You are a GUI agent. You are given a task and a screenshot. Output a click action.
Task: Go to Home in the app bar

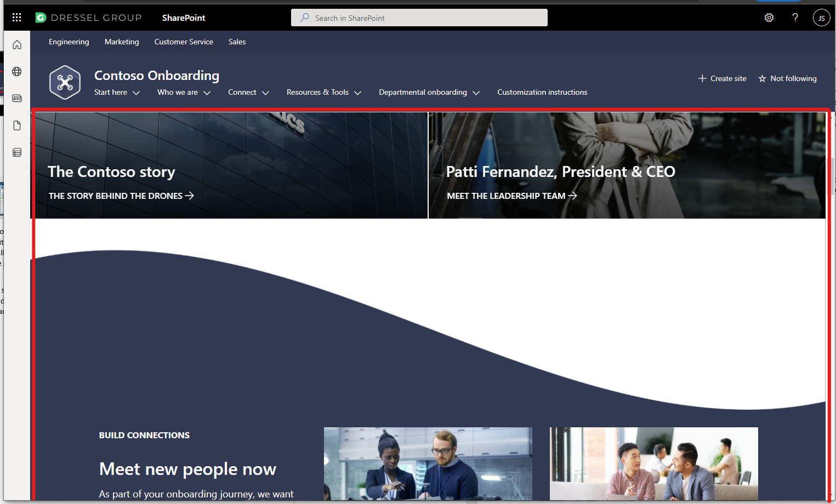coord(17,45)
